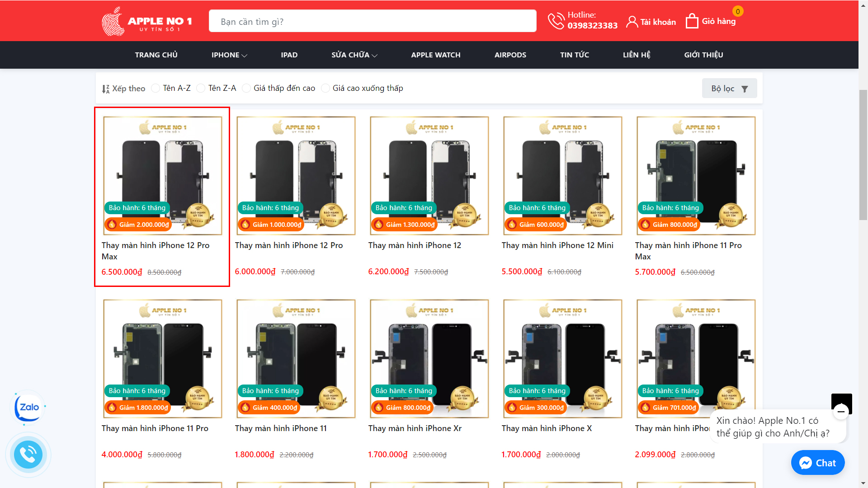The image size is (868, 488).
Task: Click the Apple No 1 logo
Action: pyautogui.click(x=146, y=21)
